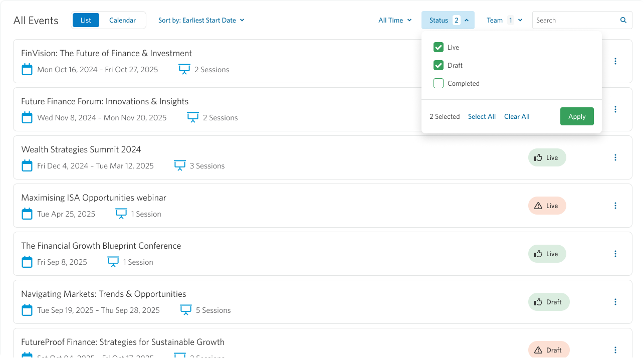This screenshot has width=644, height=358.
Task: Switch to the Calendar view tab
Action: 122,21
